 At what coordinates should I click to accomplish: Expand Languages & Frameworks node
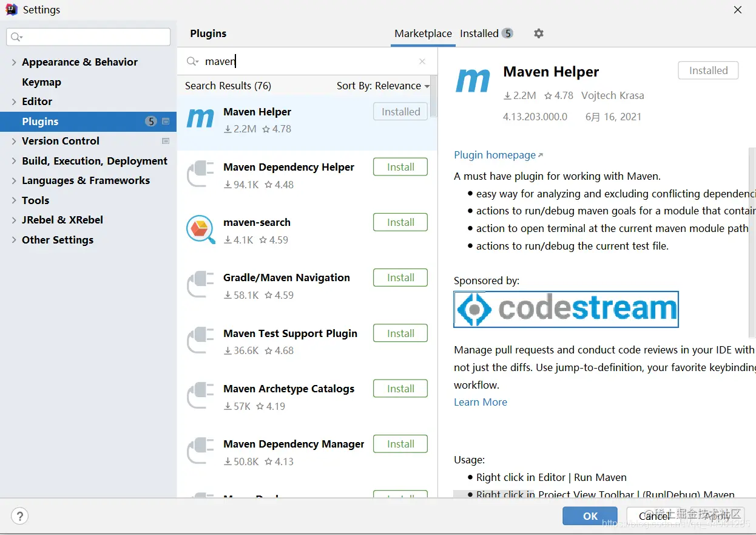coord(14,180)
